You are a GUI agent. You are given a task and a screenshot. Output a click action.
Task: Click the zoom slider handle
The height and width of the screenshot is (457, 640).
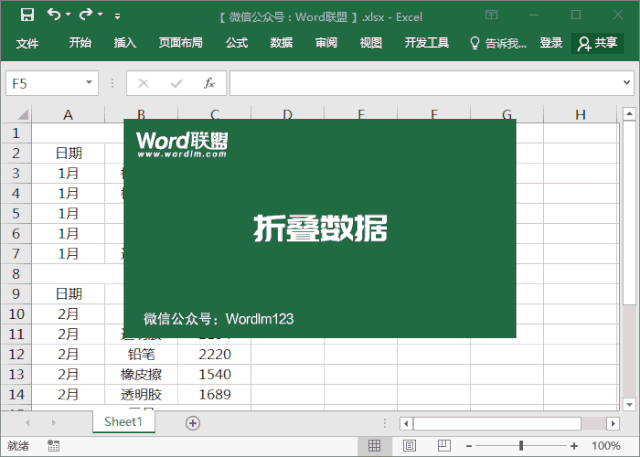point(521,446)
